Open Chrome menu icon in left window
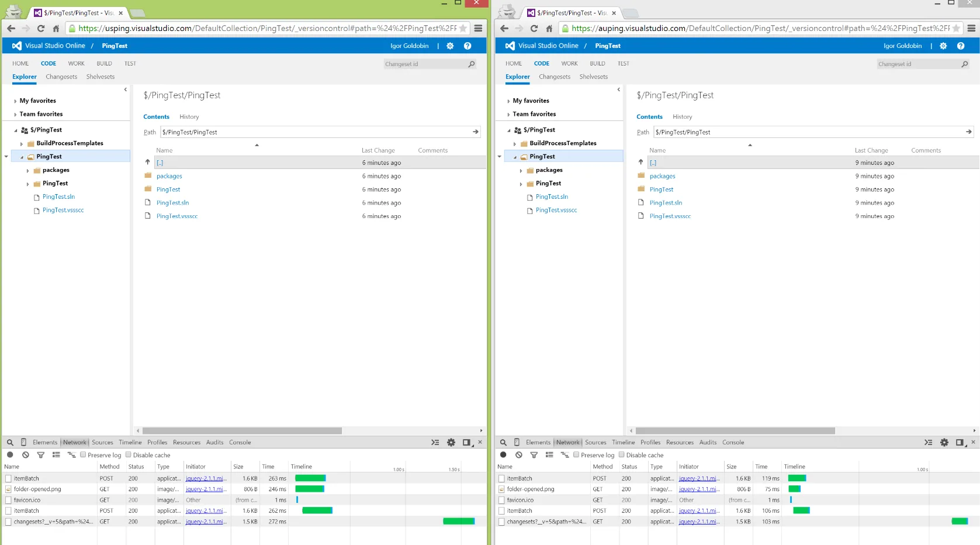This screenshot has width=980, height=545. [478, 28]
